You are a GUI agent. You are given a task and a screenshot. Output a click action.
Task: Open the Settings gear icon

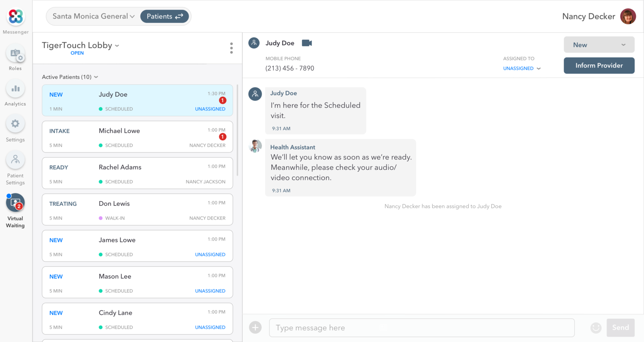point(15,124)
